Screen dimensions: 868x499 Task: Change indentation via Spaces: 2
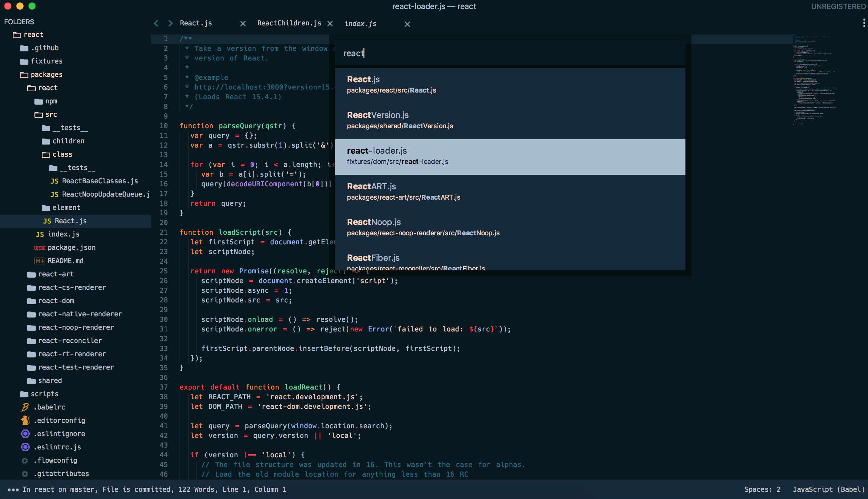(x=762, y=489)
